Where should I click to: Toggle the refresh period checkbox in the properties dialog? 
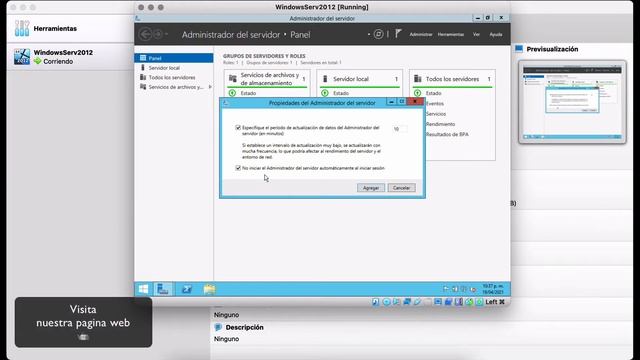click(x=238, y=128)
